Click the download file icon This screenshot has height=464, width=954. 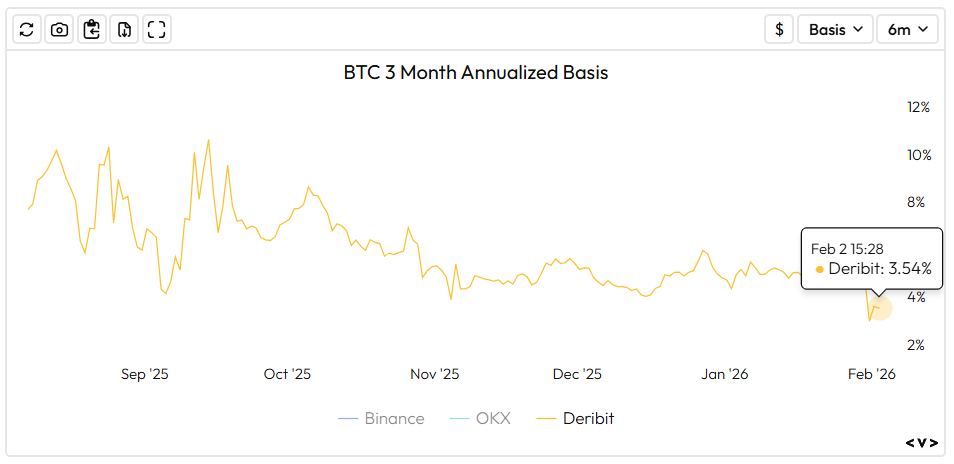pyautogui.click(x=124, y=29)
